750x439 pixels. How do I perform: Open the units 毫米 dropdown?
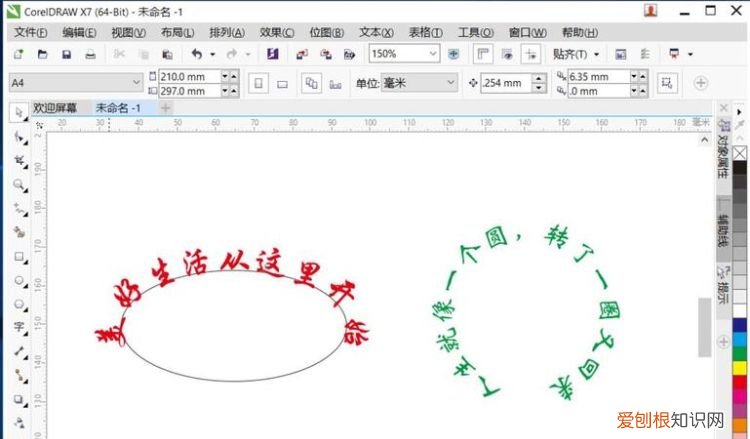pos(451,83)
